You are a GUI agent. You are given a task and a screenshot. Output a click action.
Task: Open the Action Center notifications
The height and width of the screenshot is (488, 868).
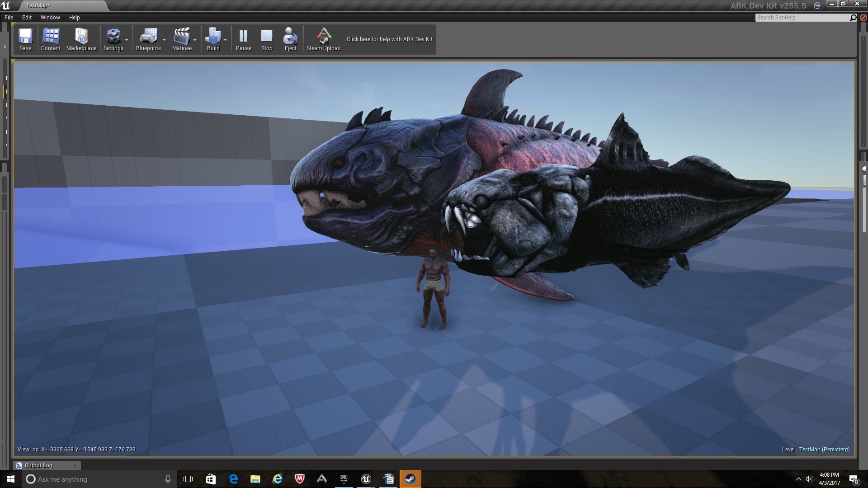click(x=854, y=479)
